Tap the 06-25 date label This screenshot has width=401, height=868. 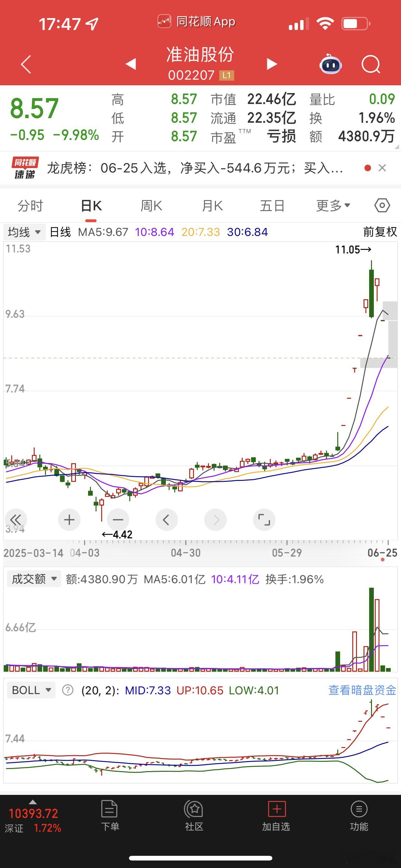pyautogui.click(x=382, y=553)
